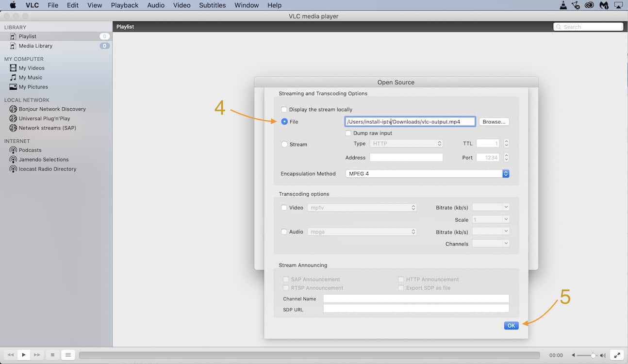The image size is (628, 364).
Task: Open the Playback menu
Action: tap(124, 5)
